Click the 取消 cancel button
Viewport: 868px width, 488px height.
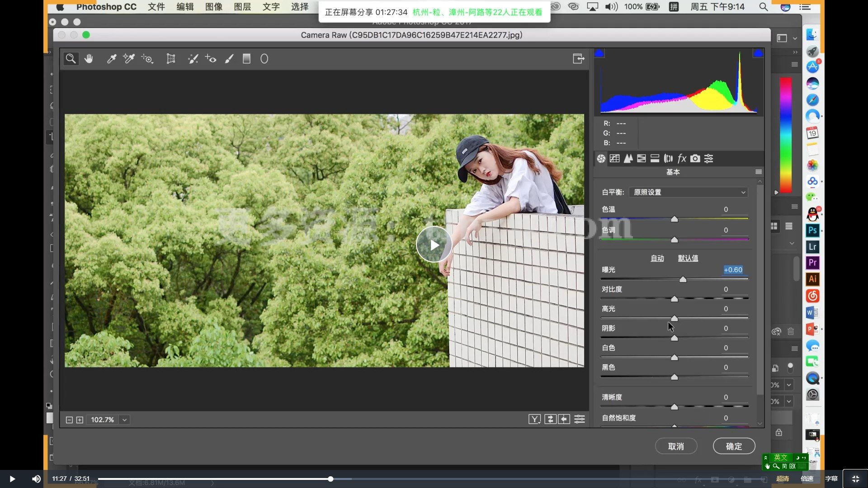click(x=676, y=446)
